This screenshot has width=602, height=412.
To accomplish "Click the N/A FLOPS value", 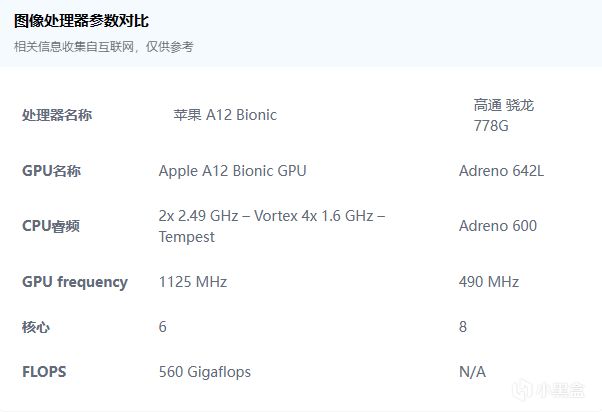I will 472,372.
